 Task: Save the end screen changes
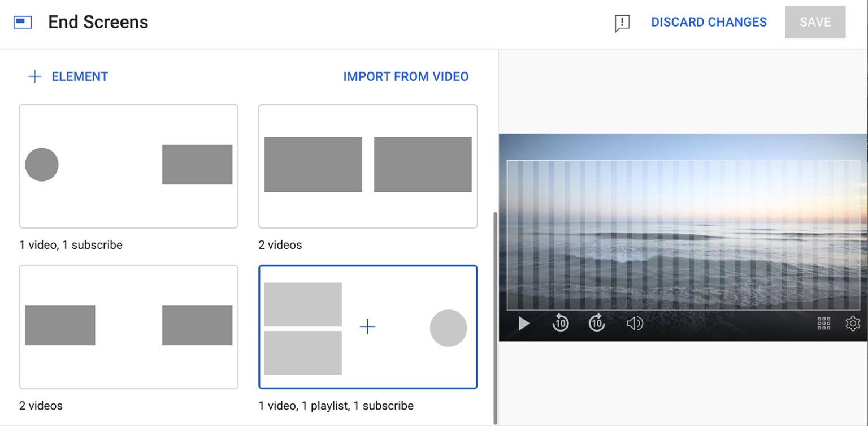[x=815, y=22]
